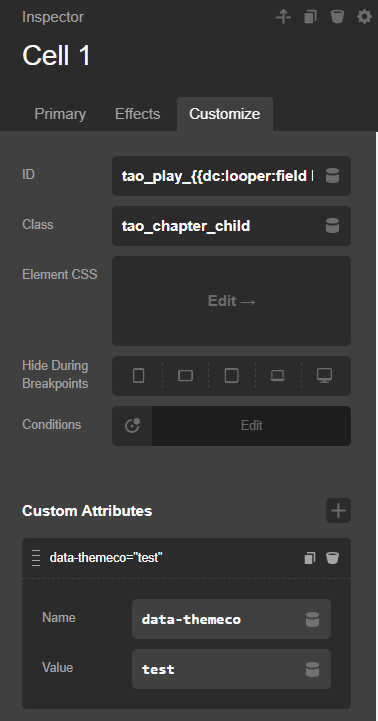The height and width of the screenshot is (721, 378).
Task: Delete Cell 1 with header trash icon
Action: 337,17
